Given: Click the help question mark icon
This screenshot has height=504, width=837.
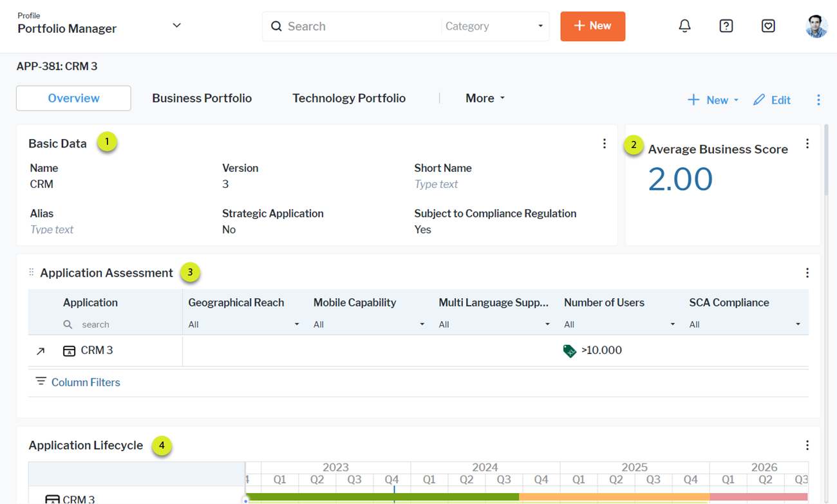Looking at the screenshot, I should 726,26.
